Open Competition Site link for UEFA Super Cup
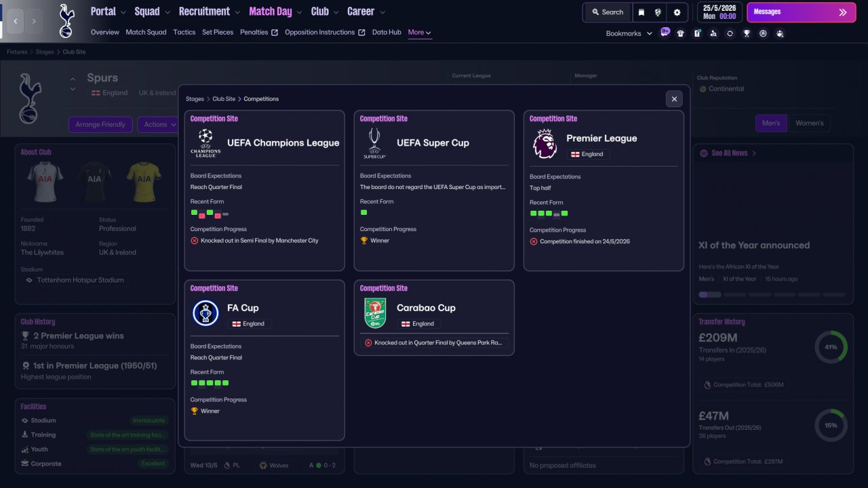Viewport: 868px width, 488px height. (384, 119)
